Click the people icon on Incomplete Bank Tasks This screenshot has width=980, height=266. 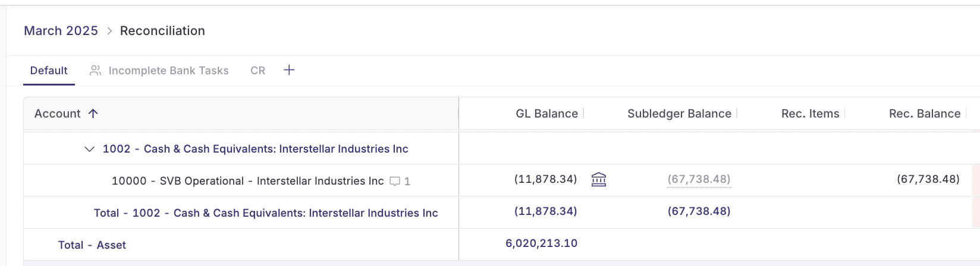(x=95, y=71)
